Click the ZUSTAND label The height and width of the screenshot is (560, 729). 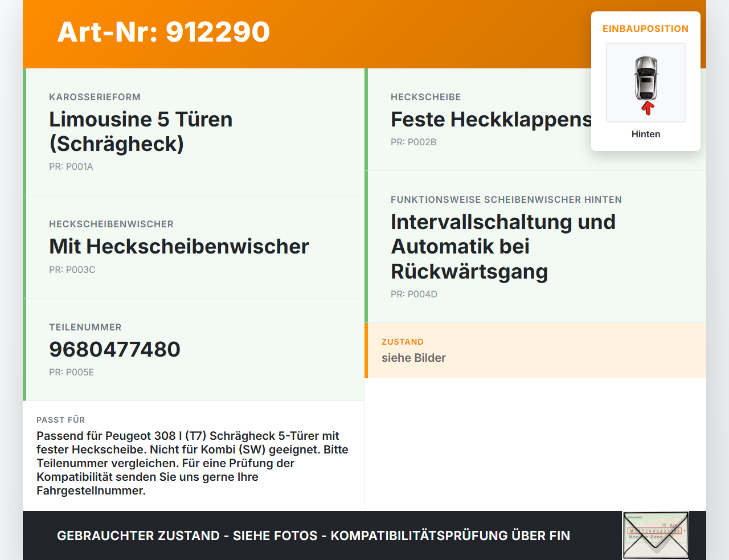point(403,342)
